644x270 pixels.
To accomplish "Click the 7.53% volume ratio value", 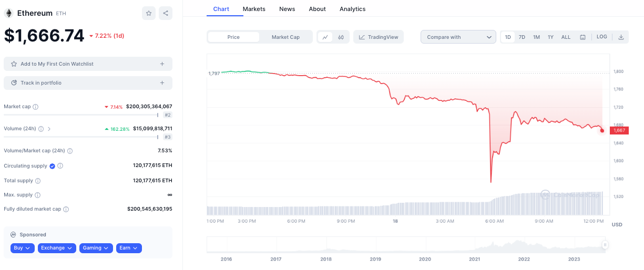I will coord(165,151).
